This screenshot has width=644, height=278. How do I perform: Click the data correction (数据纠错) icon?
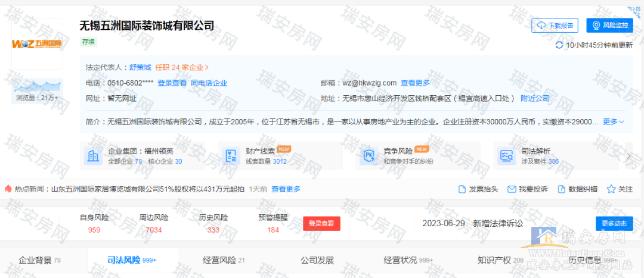click(561, 189)
